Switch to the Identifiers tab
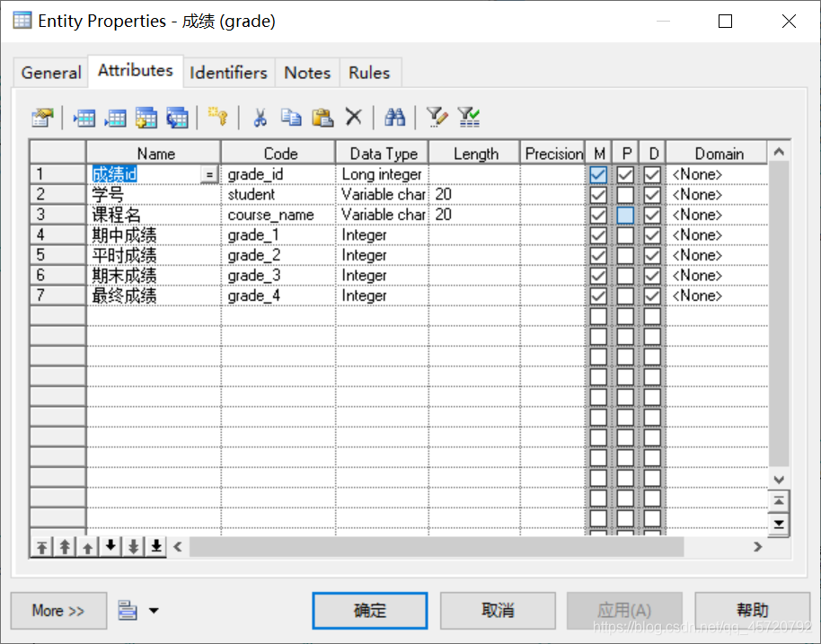 click(228, 72)
